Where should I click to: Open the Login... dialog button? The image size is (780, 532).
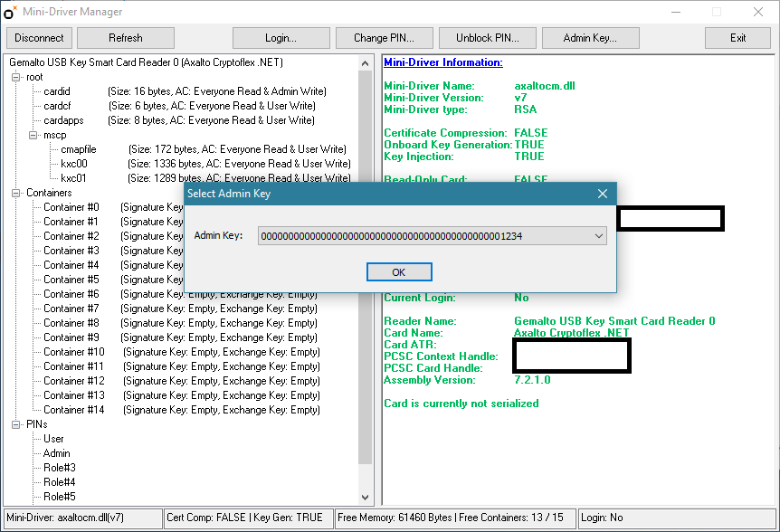click(x=281, y=38)
